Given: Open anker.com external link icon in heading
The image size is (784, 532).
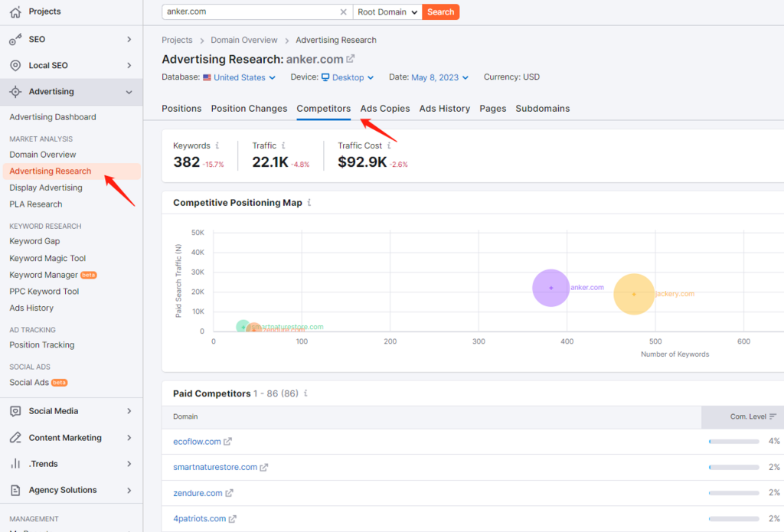Looking at the screenshot, I should click(x=351, y=58).
